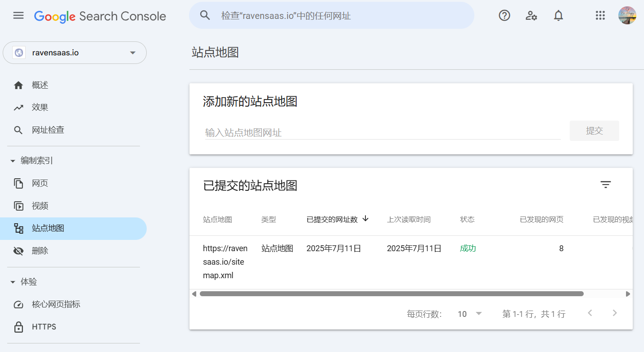This screenshot has width=644, height=352.
Task: Click the discovered pages value 8
Action: pyautogui.click(x=561, y=248)
